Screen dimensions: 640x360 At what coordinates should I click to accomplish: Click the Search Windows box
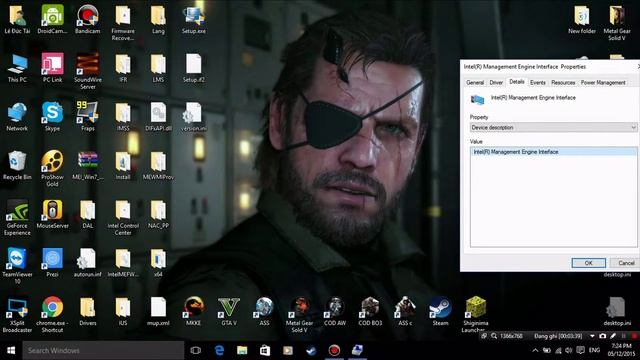pyautogui.click(x=103, y=350)
